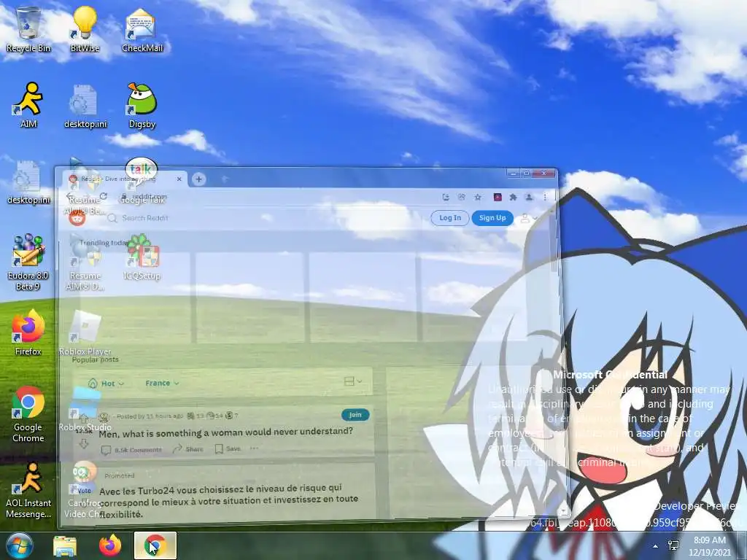Open the 8.5k Comments link
This screenshot has width=747, height=560.
[132, 449]
